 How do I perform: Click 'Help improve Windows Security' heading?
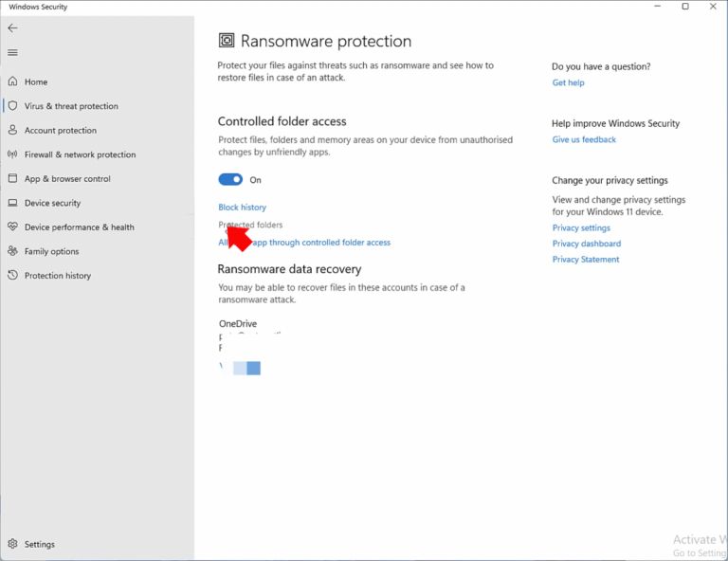pos(615,123)
